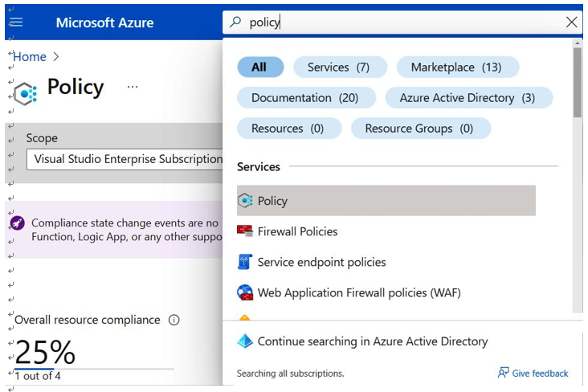
Task: Click 'Searching all subscriptions.' text
Action: [290, 374]
